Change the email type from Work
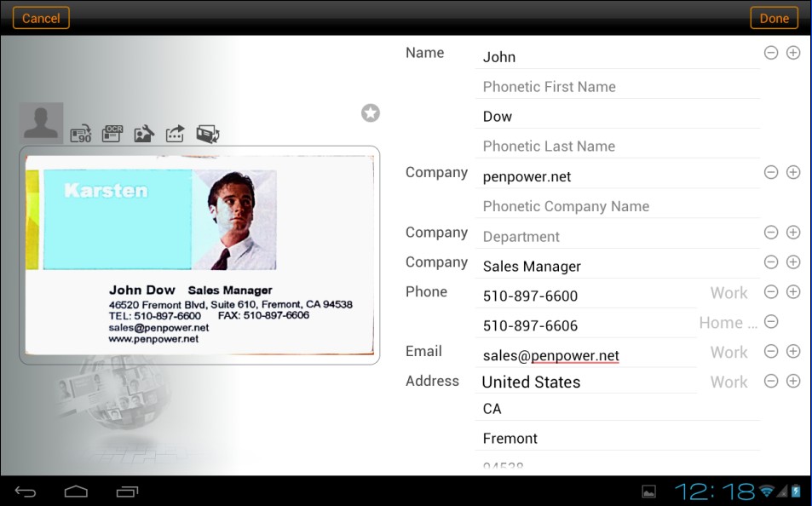The image size is (812, 506). pyautogui.click(x=728, y=353)
